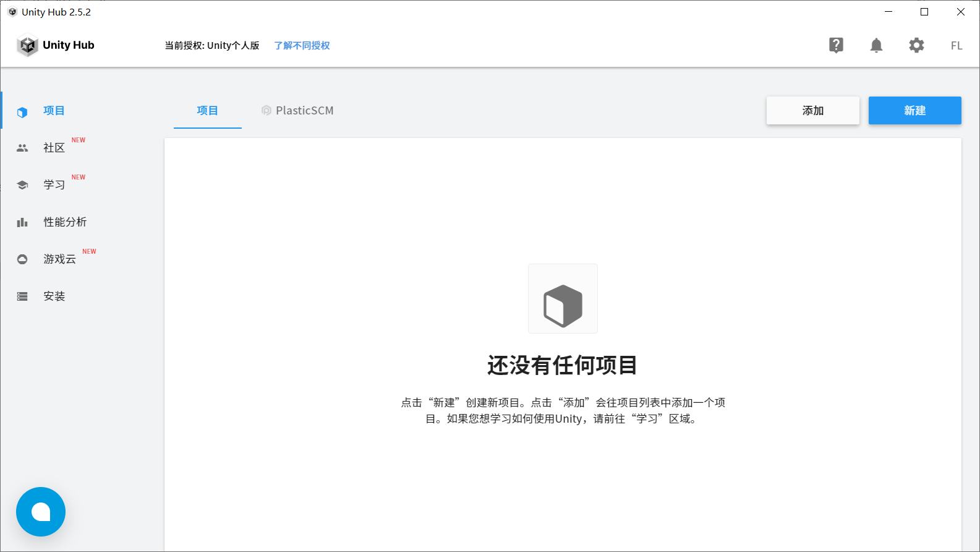Click the cloud icon beside 游戏云
980x552 pixels.
point(22,259)
